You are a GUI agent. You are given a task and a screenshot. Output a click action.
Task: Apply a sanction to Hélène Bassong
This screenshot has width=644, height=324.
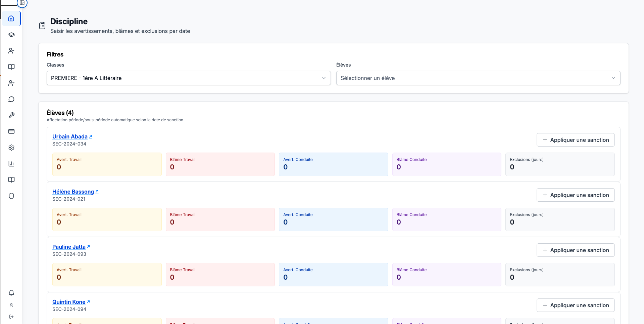[576, 195]
